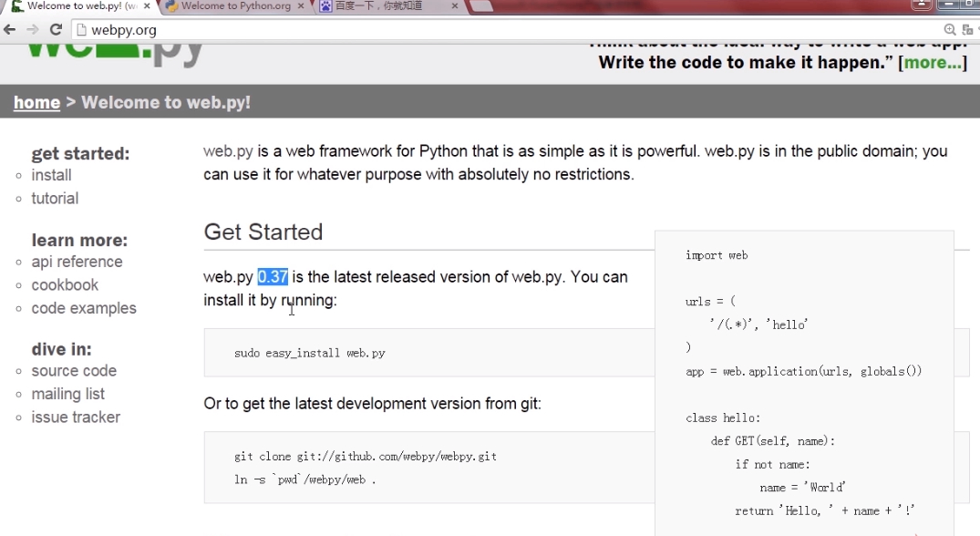Image resolution: width=980 pixels, height=536 pixels.
Task: Click the 'app = web.application' code line
Action: coord(804,371)
